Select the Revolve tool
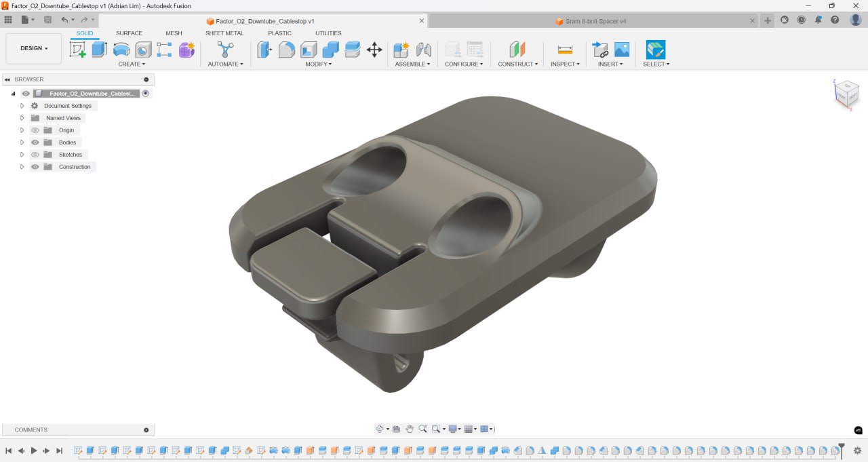Viewport: 868px width, 462px height. pos(121,50)
